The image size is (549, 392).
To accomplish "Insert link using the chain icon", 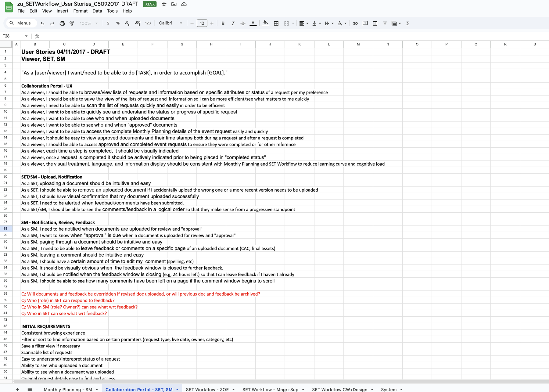I will click(355, 23).
